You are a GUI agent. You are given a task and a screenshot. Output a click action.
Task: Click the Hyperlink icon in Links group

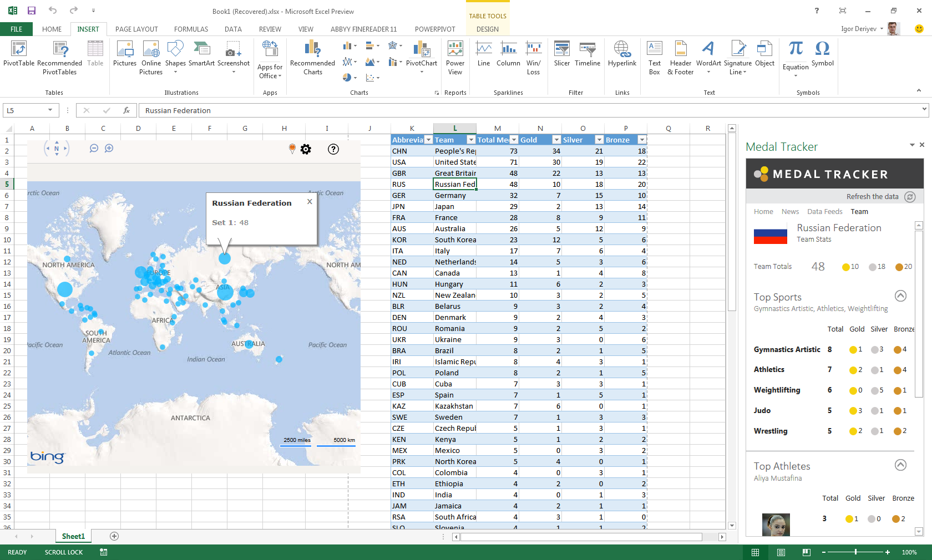click(x=622, y=54)
